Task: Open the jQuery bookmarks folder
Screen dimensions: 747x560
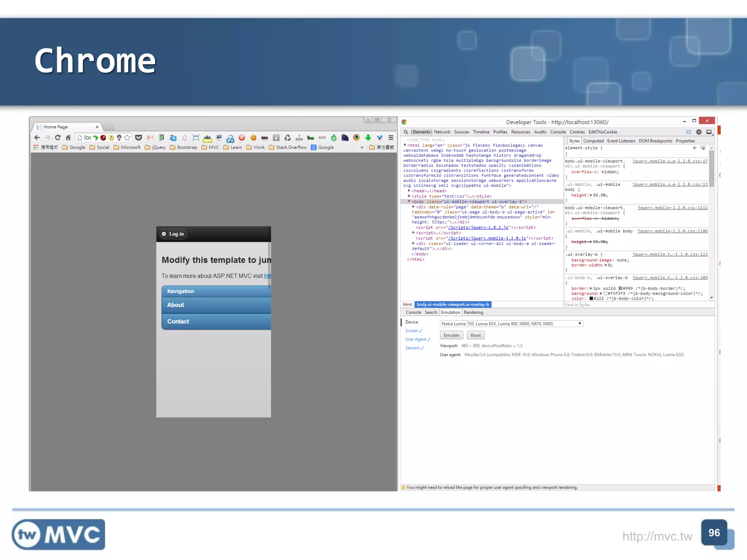Action: pos(155,147)
